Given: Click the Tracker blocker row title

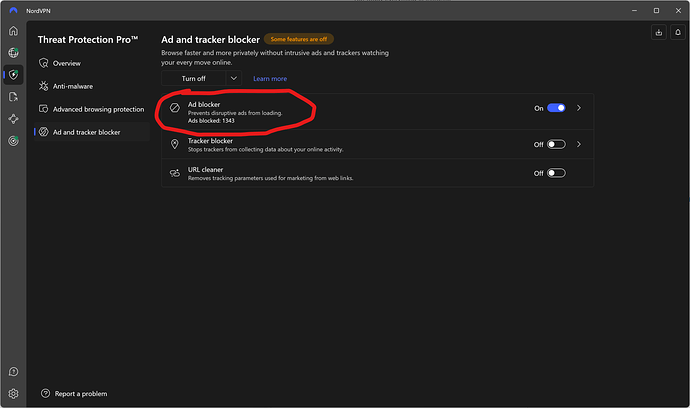Looking at the screenshot, I should (210, 141).
